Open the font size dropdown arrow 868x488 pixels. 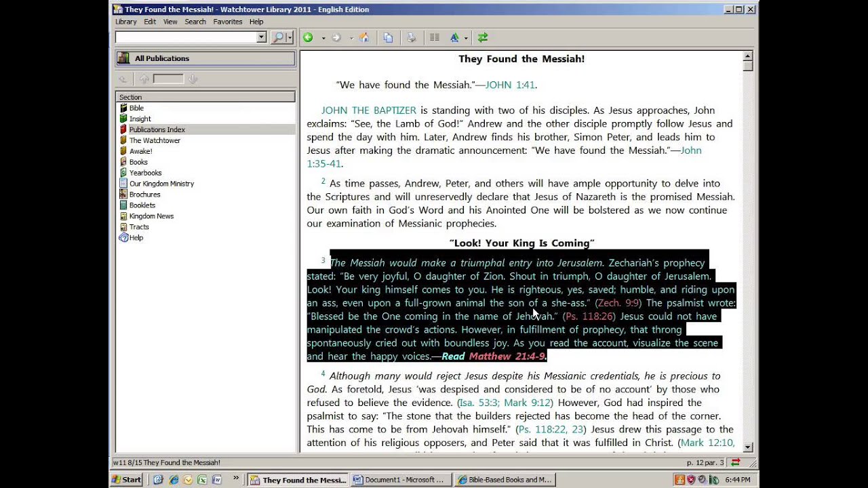465,37
